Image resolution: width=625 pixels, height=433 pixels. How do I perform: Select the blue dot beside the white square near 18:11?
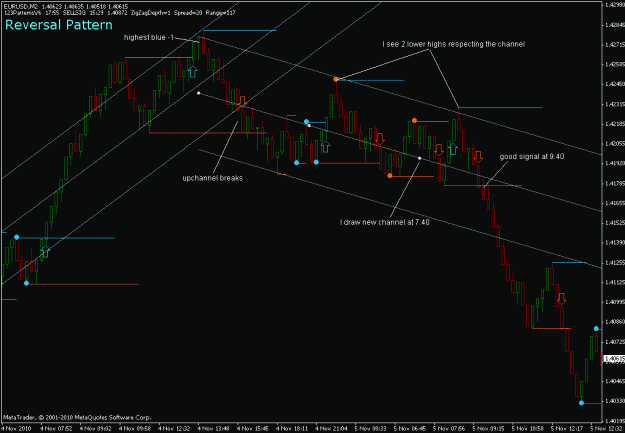pyautogui.click(x=306, y=122)
